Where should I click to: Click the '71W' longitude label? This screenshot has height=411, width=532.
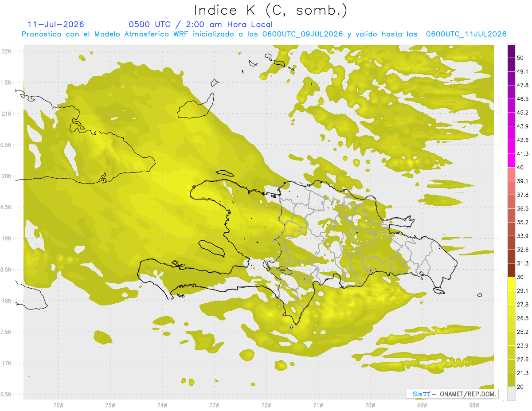point(318,405)
